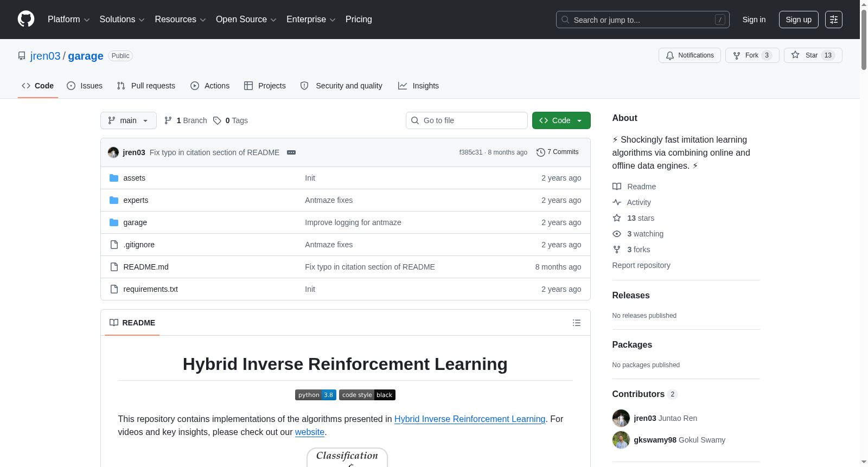Image resolution: width=868 pixels, height=467 pixels.
Task: Open the jren03 owner profile link
Action: coord(46,56)
